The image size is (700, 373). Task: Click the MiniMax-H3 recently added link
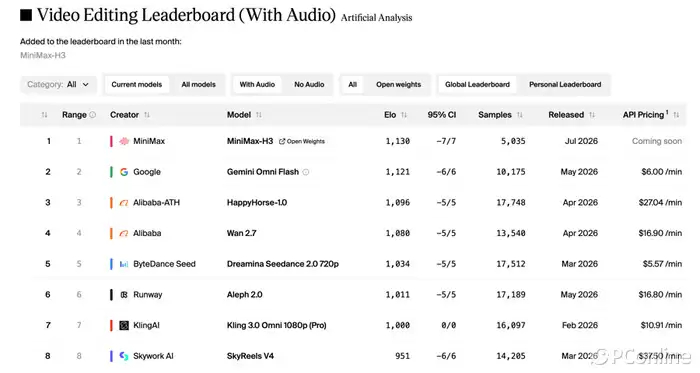(x=43, y=55)
